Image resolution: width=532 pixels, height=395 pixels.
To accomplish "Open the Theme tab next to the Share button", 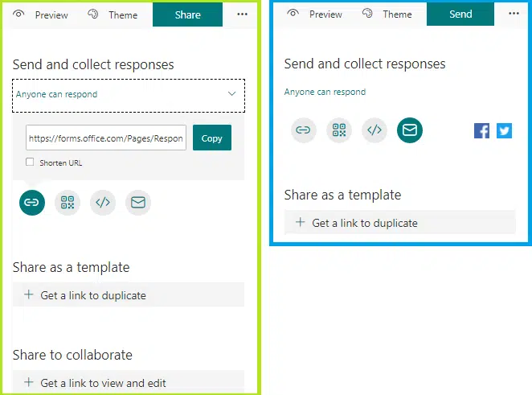I will click(113, 15).
